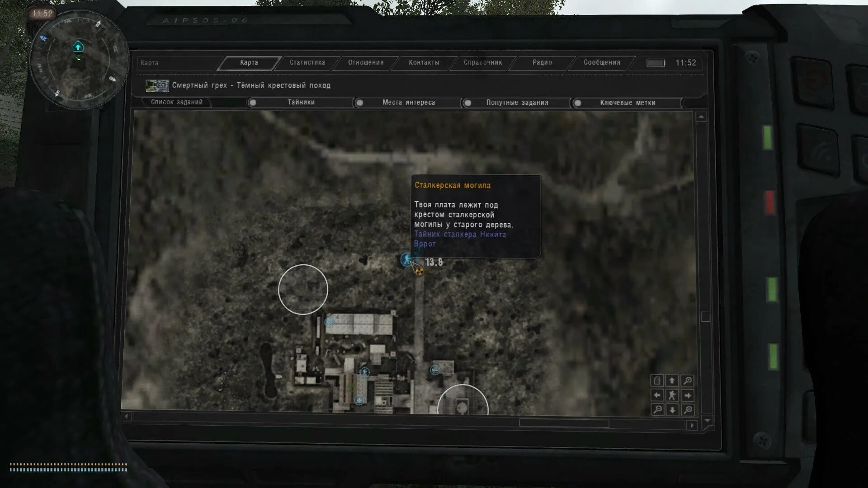
Task: Click Тайник сталкера Никита Ворот link
Action: [459, 235]
